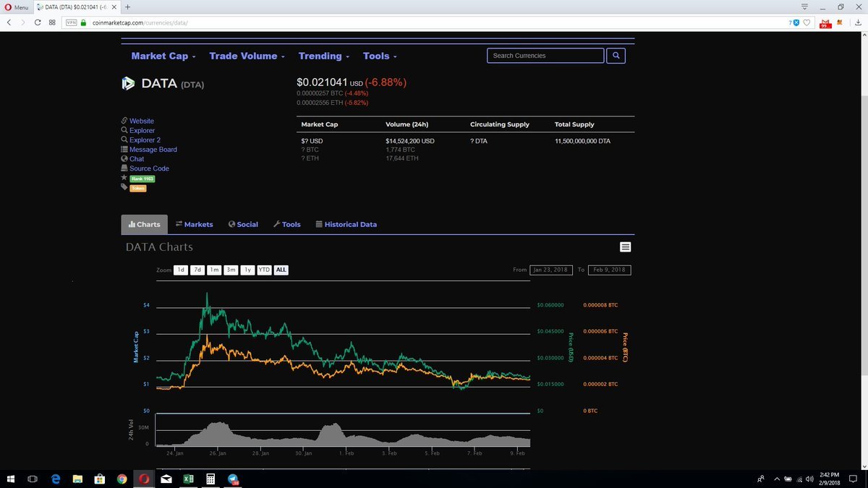Expand the Tools dropdown in navbar
This screenshot has height=488, width=868.
tap(380, 56)
